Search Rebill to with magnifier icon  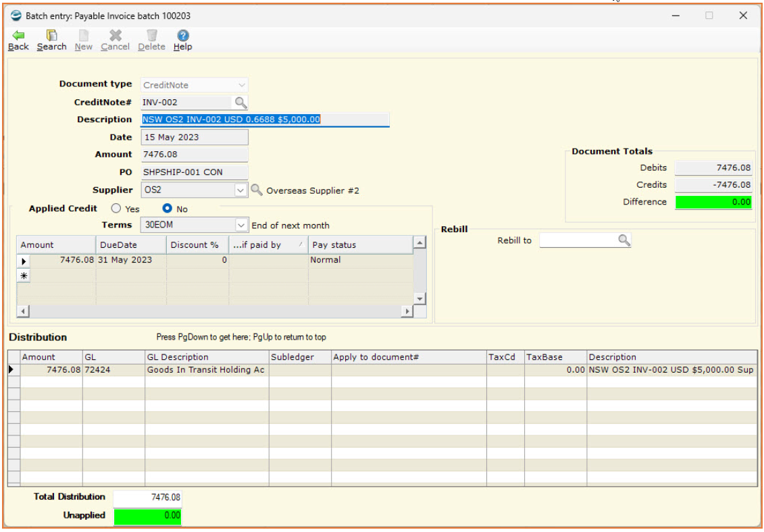tap(624, 240)
